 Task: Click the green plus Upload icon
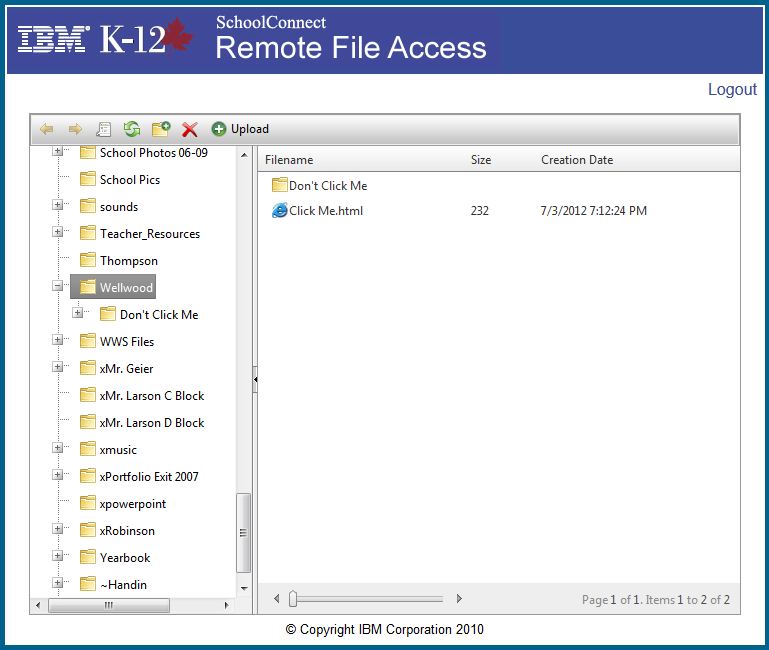(219, 129)
